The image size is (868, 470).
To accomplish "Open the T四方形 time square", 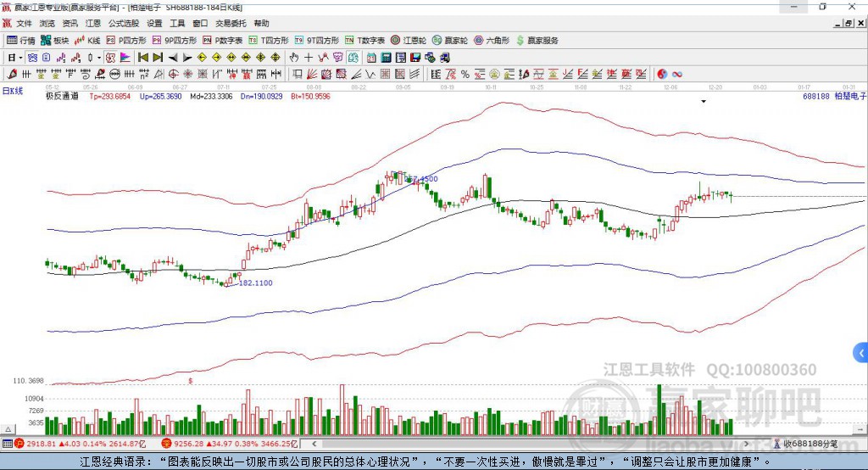I will (x=269, y=41).
